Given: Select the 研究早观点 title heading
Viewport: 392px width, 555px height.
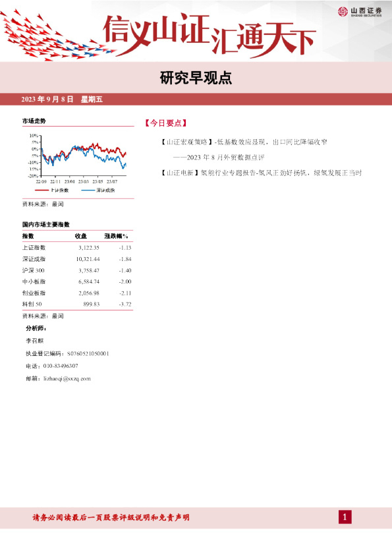Looking at the screenshot, I should point(196,78).
